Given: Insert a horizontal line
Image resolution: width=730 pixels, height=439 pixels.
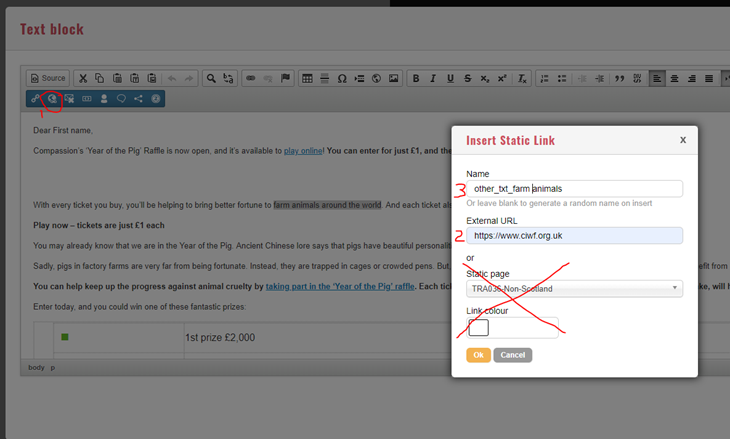Looking at the screenshot, I should [x=324, y=78].
